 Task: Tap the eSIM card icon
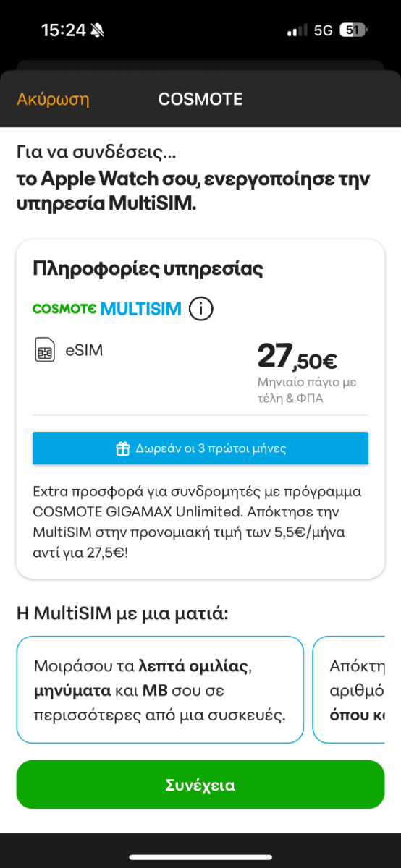(x=45, y=350)
